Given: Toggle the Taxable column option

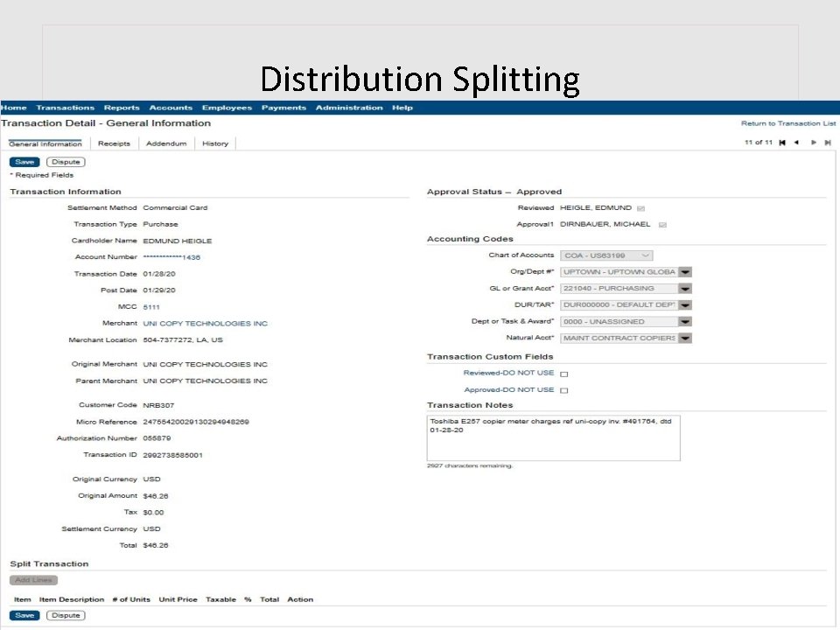Looking at the screenshot, I should click(221, 599).
